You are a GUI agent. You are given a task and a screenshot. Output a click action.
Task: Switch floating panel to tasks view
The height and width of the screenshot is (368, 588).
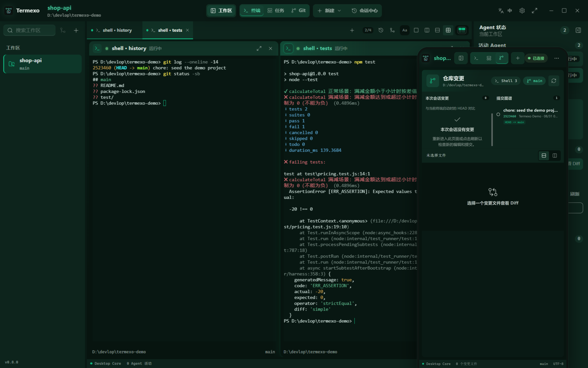click(x=489, y=58)
